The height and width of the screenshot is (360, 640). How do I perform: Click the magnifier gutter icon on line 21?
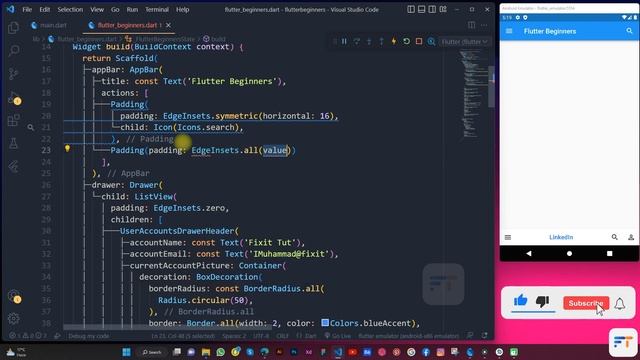[x=31, y=127]
